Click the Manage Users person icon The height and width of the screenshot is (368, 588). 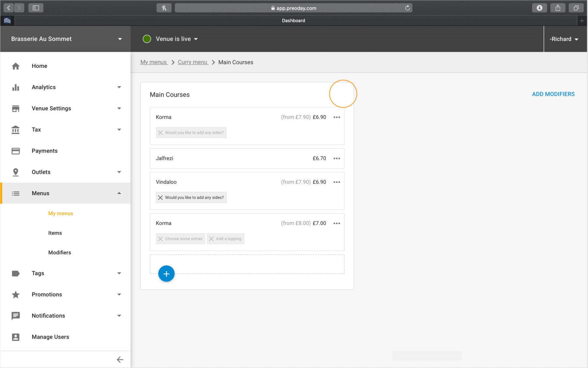tap(15, 337)
